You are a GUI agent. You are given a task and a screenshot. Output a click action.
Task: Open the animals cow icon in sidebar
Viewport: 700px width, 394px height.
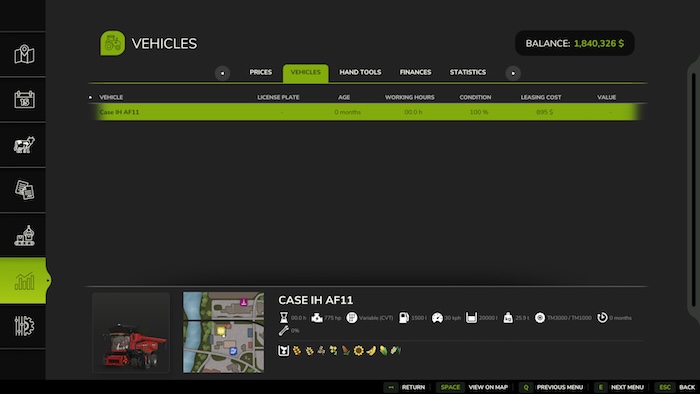click(x=24, y=145)
